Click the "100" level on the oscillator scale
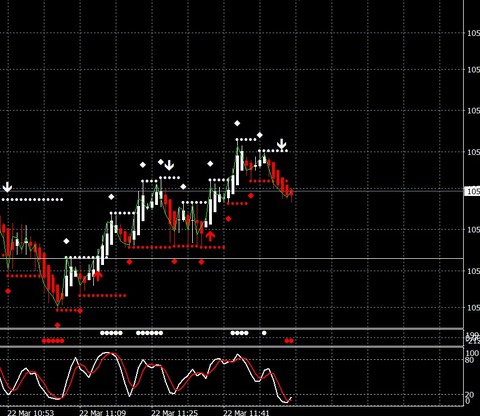This screenshot has width=480, height=416. tap(473, 353)
